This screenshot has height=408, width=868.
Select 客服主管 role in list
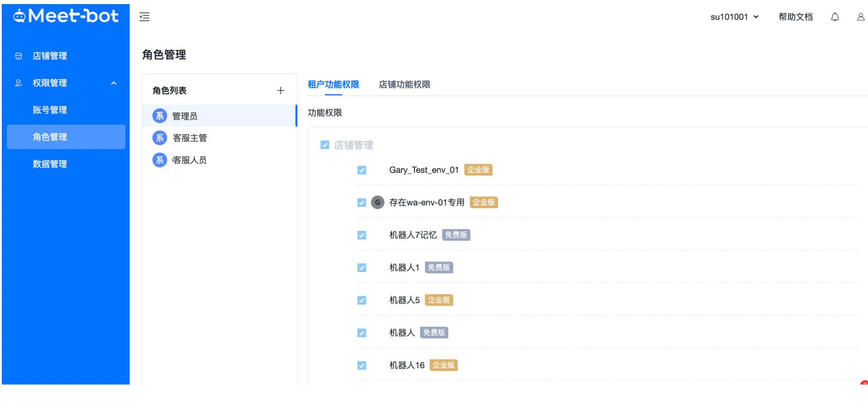(x=219, y=138)
